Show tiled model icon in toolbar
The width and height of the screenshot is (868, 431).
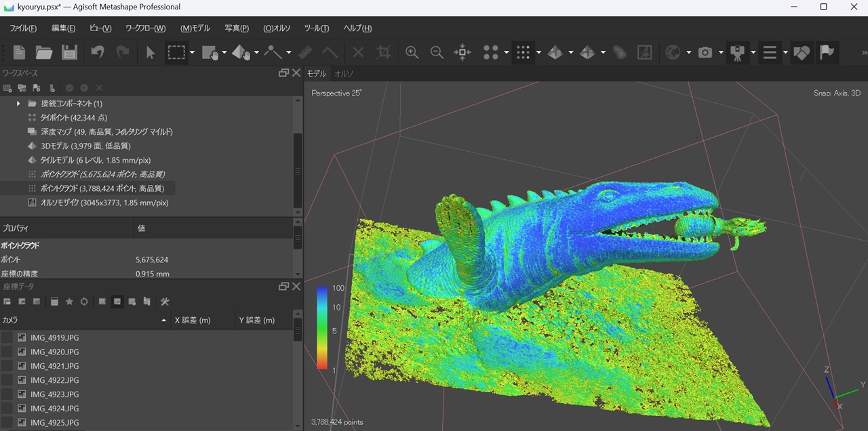(587, 52)
